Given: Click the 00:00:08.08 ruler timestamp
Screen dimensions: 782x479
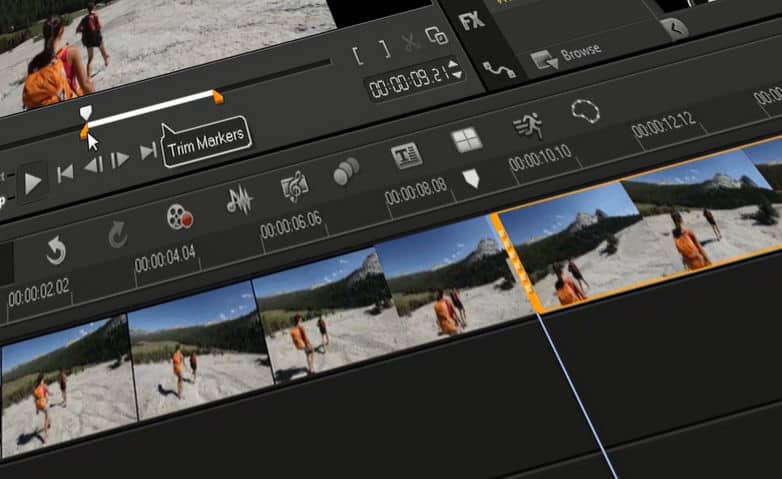Looking at the screenshot, I should (x=416, y=192).
